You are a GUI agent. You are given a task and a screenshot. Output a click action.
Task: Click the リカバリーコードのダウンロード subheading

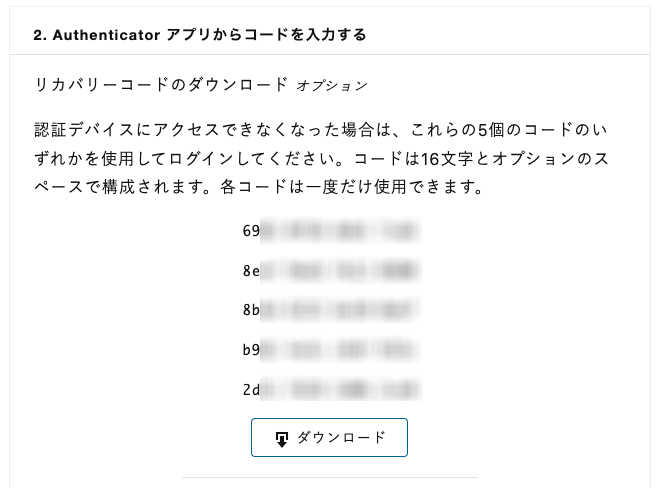click(x=161, y=85)
